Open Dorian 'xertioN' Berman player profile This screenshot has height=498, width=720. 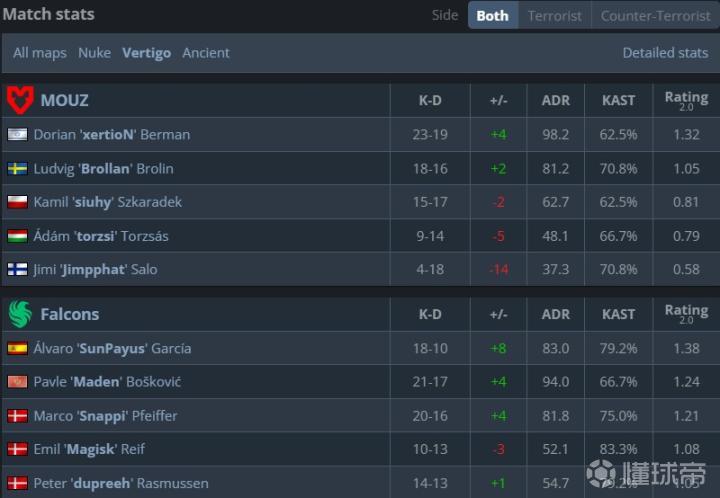(x=111, y=134)
